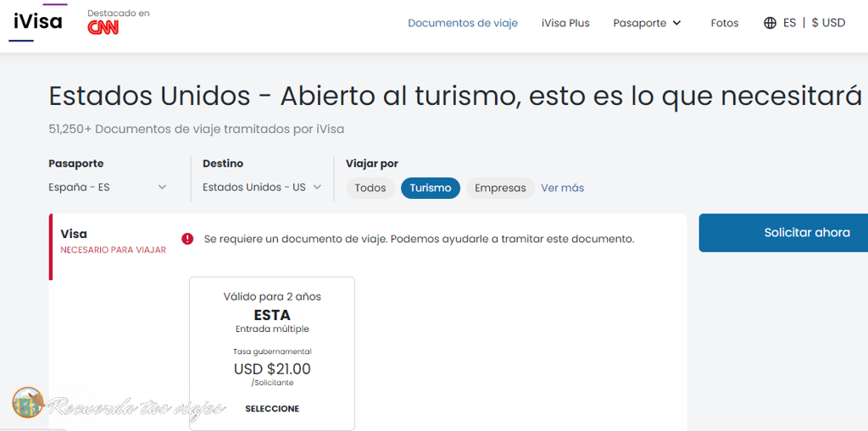Open Documentos de viaje menu item
This screenshot has width=868, height=431.
point(463,23)
